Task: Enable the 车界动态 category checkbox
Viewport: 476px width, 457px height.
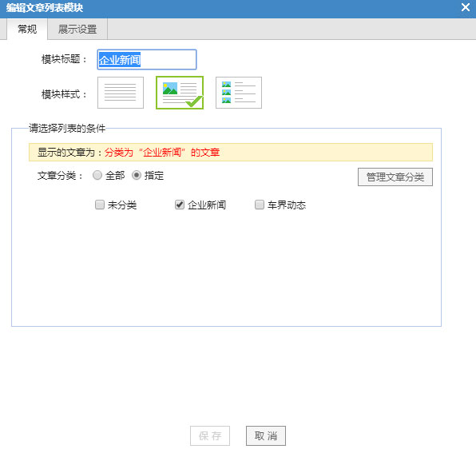Action: [260, 205]
